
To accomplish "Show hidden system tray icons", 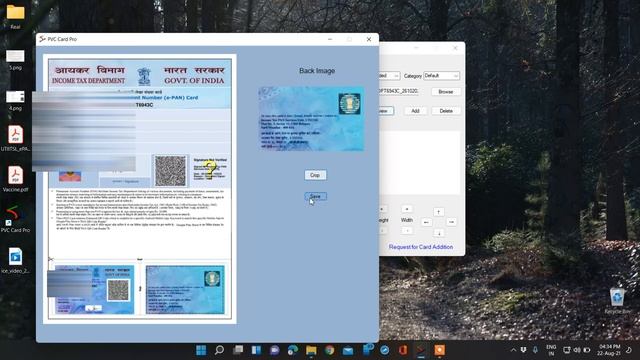I will 513,350.
